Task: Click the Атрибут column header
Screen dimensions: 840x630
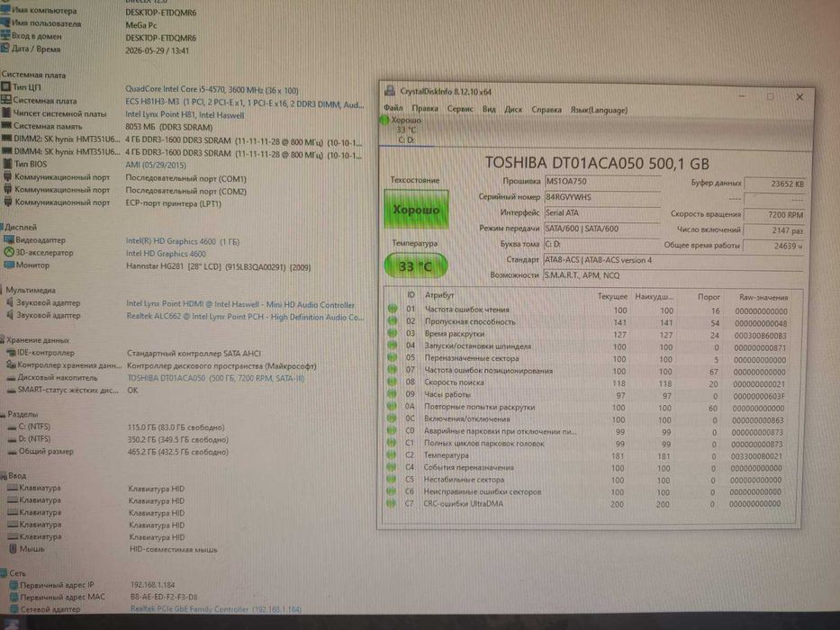Action: pyautogui.click(x=439, y=294)
